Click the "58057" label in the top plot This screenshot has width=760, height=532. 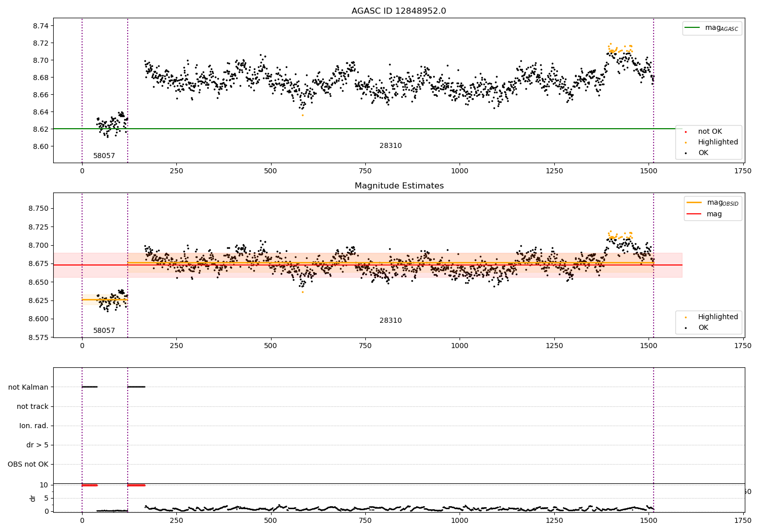104,156
